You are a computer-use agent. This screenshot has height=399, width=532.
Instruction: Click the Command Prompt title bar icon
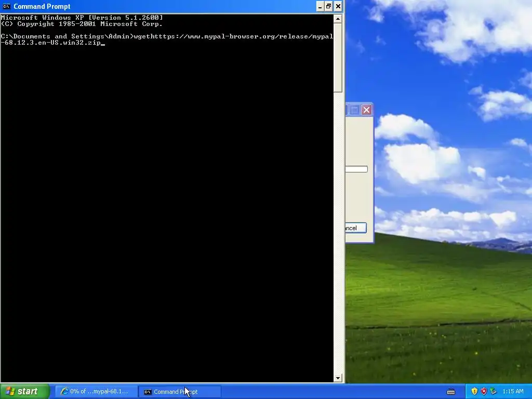[6, 6]
